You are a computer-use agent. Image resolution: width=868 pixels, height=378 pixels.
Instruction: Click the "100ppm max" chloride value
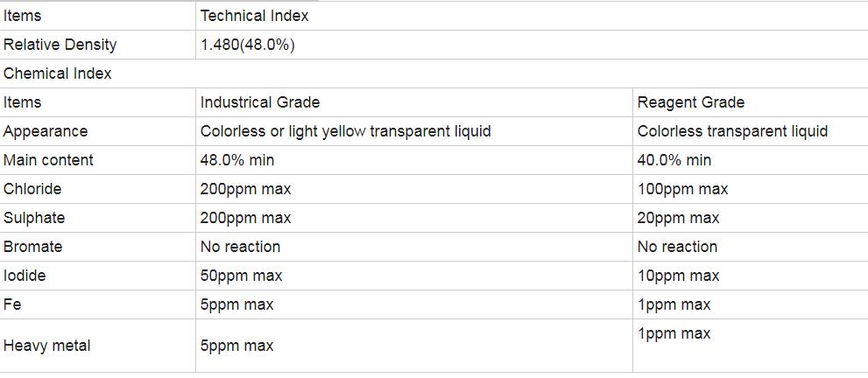(x=682, y=189)
